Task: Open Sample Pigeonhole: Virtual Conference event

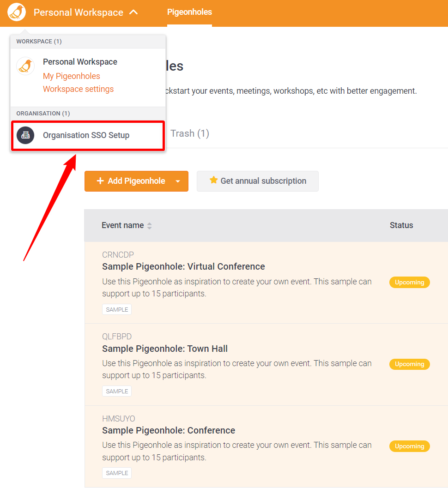Action: 183,266
